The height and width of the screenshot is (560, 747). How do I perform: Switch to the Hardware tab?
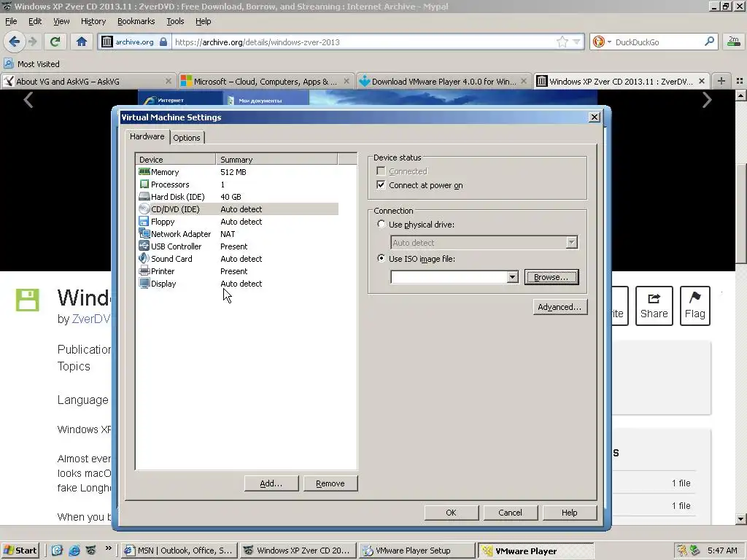pos(147,136)
